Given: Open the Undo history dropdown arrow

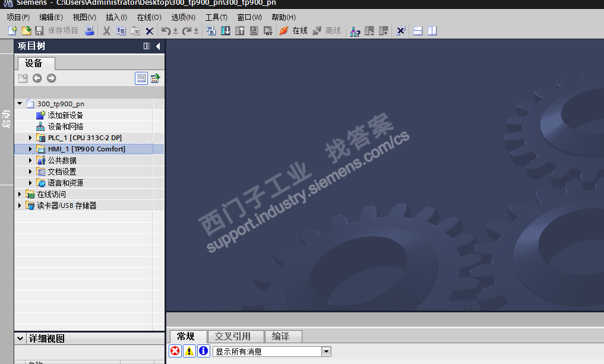Looking at the screenshot, I should [175, 31].
